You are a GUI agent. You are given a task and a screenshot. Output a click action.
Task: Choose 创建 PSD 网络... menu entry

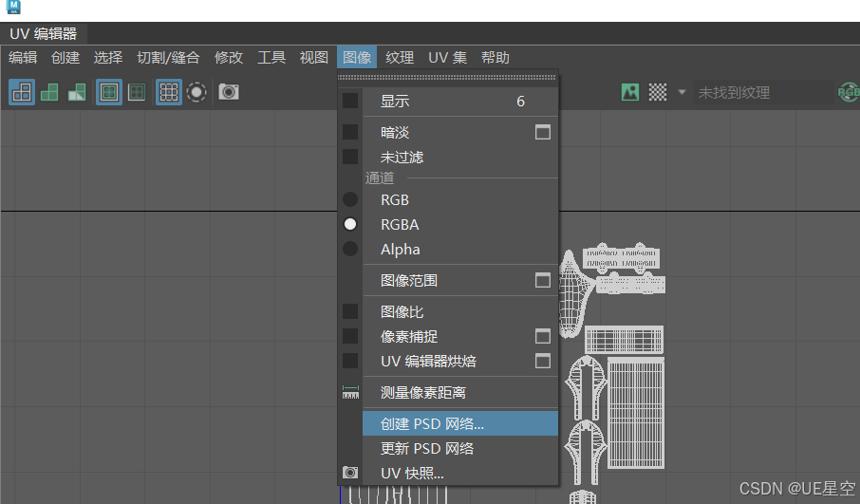(460, 423)
